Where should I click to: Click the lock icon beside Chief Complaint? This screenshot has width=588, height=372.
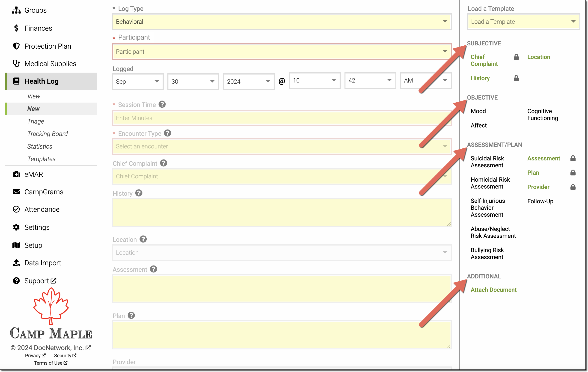(516, 57)
